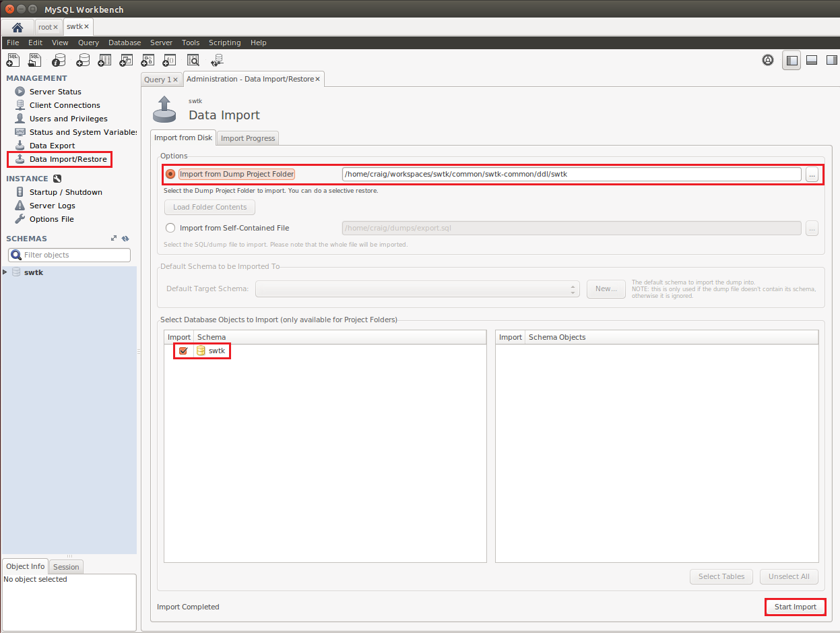Toggle the sidebar panel visibility
The image size is (840, 633).
pyautogui.click(x=791, y=60)
